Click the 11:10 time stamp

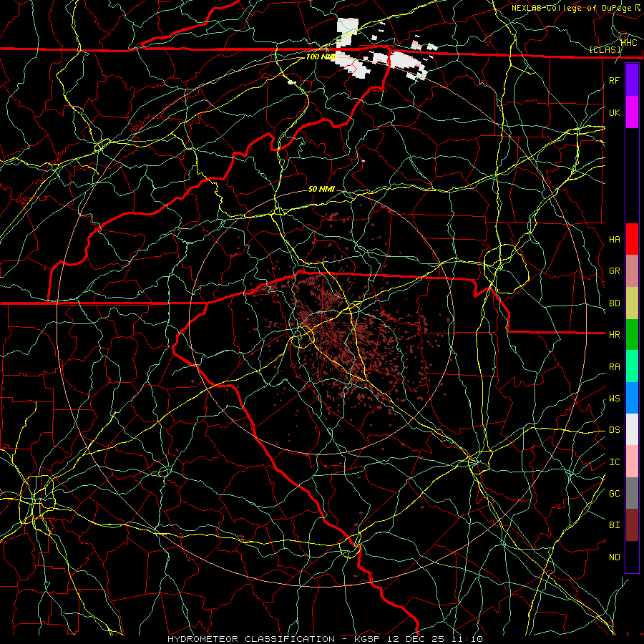point(467,639)
